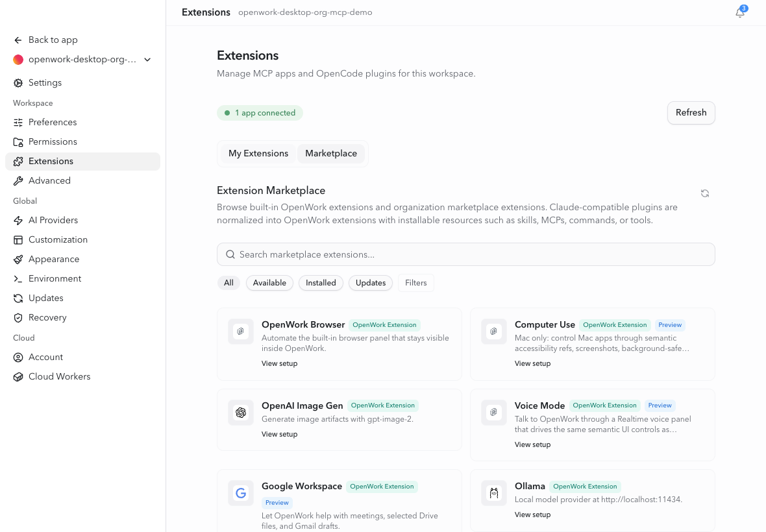Click OpenWork Extension badge on Ollama card

585,487
